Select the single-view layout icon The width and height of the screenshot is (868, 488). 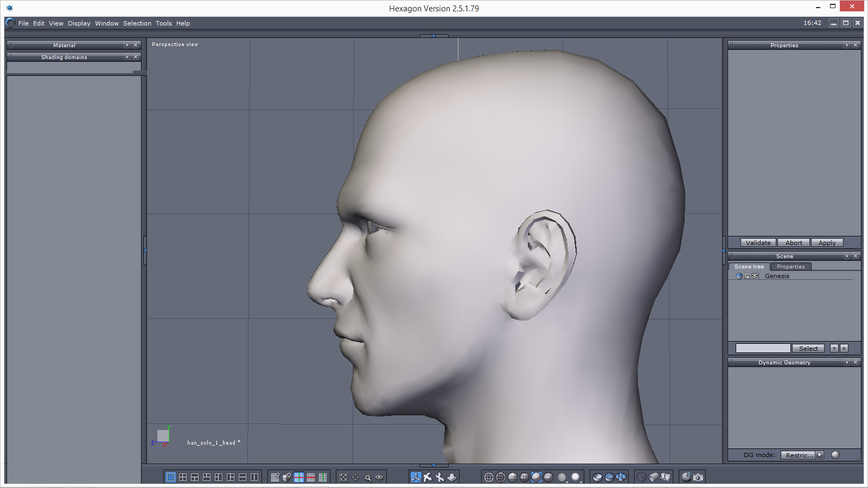pyautogui.click(x=171, y=477)
